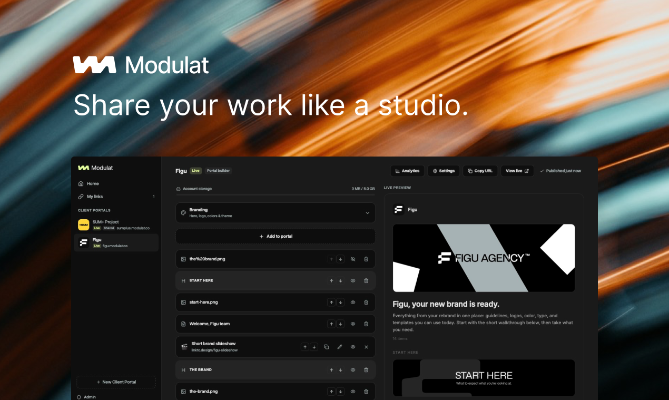Select the SUMo Project client portal
Screen dimensions: 669x400
tap(116, 224)
